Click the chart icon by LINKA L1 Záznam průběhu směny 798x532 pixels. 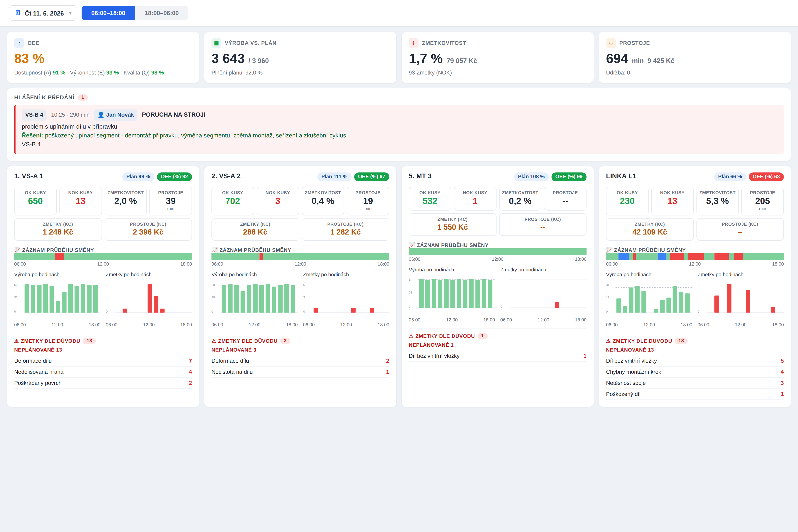point(609,250)
